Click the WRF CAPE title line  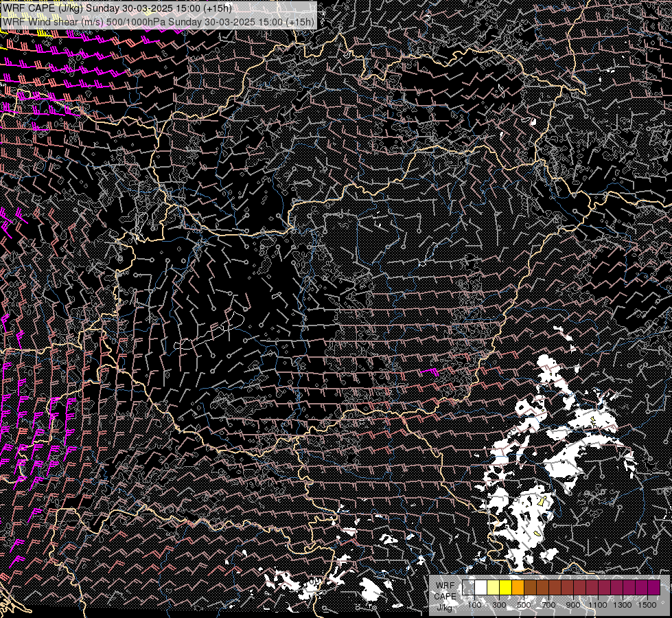click(x=117, y=8)
